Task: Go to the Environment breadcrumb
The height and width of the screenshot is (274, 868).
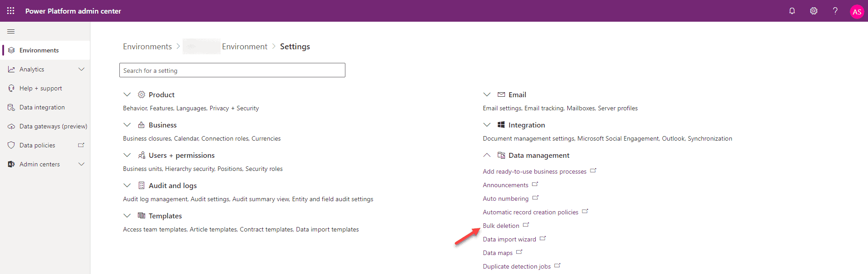Action: [245, 47]
